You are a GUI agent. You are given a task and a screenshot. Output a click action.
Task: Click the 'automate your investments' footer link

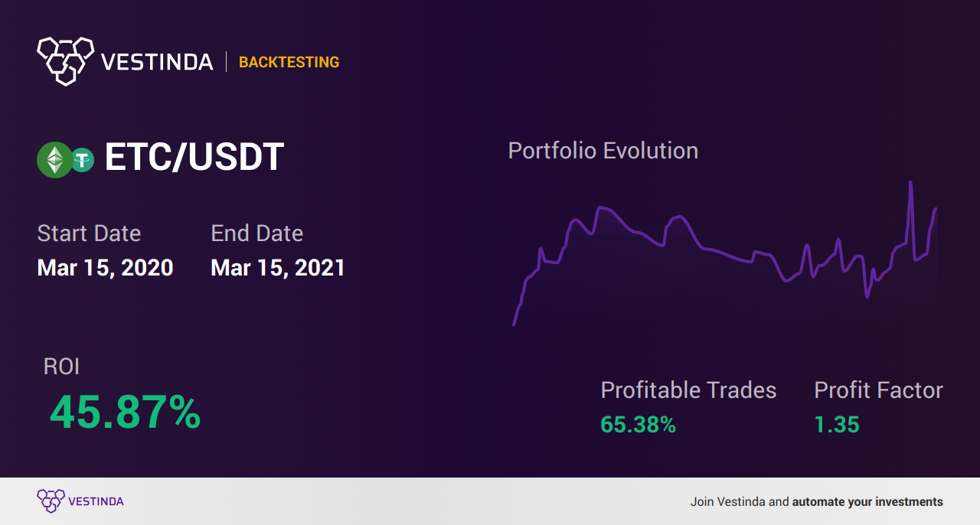click(867, 502)
